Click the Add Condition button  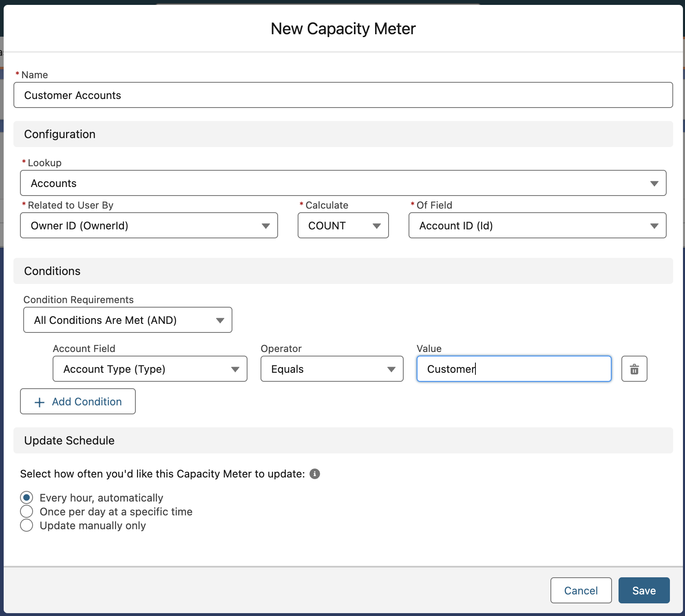tap(78, 402)
